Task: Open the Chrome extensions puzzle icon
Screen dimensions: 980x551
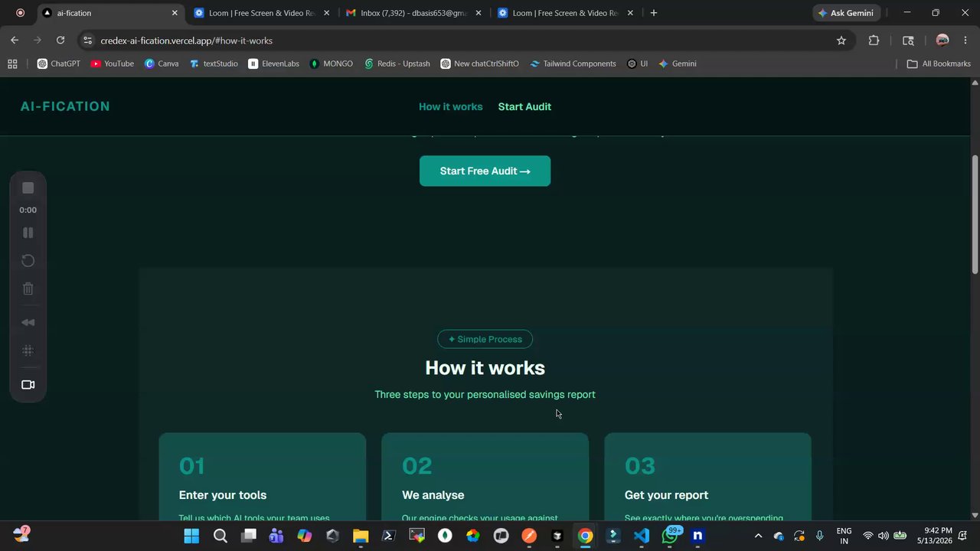Action: pos(874,41)
